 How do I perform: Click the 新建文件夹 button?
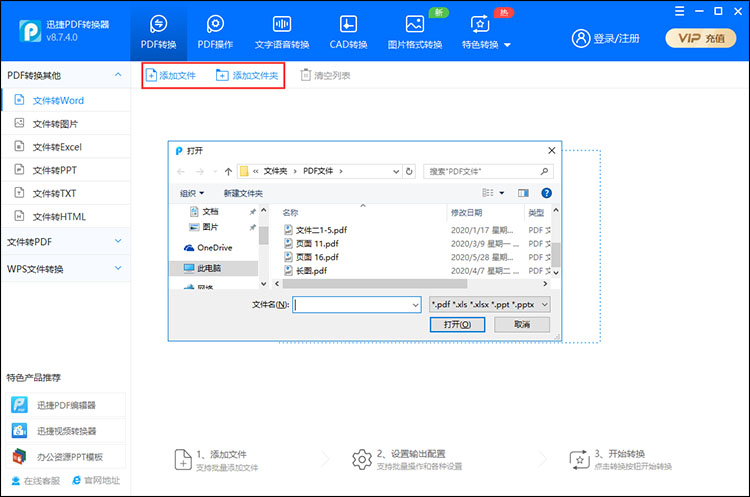(243, 193)
